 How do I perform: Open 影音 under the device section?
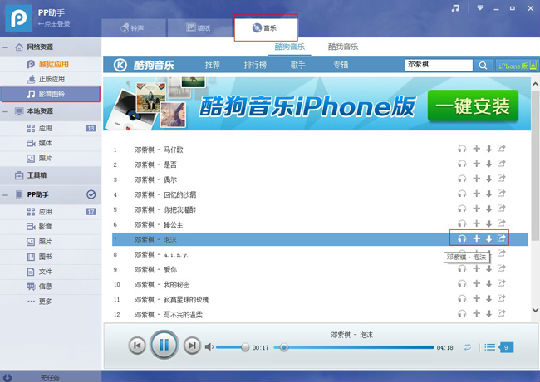[50, 226]
